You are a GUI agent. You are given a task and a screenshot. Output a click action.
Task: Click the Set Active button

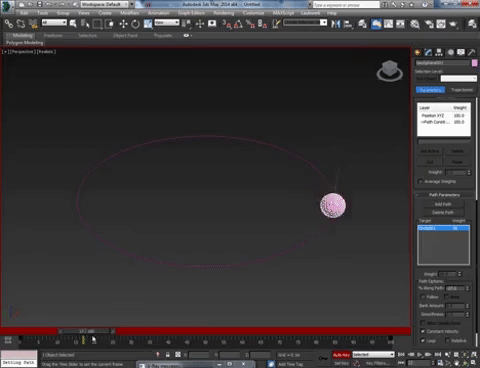click(430, 151)
